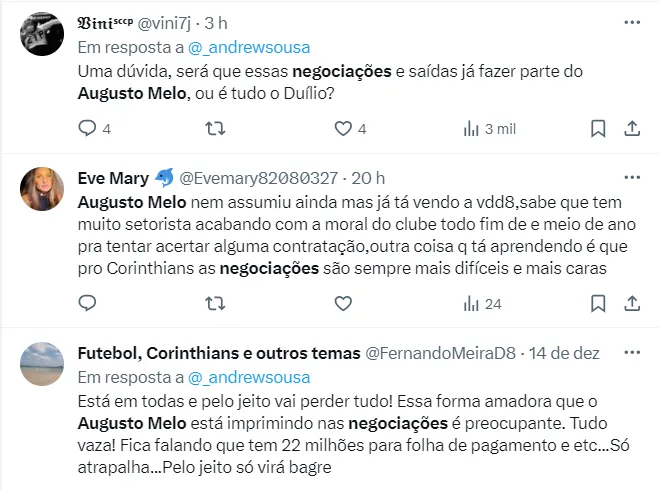Share the vini7j tweet
Screen dimensions: 659x491
tap(632, 128)
